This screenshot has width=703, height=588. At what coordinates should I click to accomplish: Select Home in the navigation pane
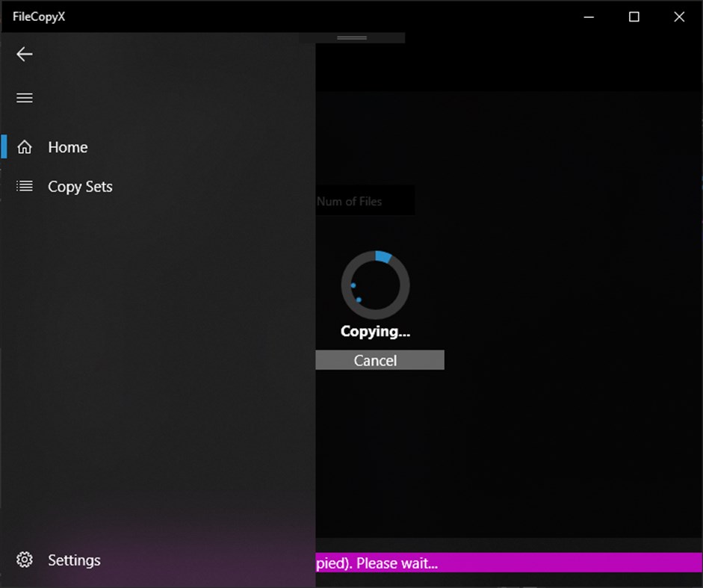click(x=67, y=146)
